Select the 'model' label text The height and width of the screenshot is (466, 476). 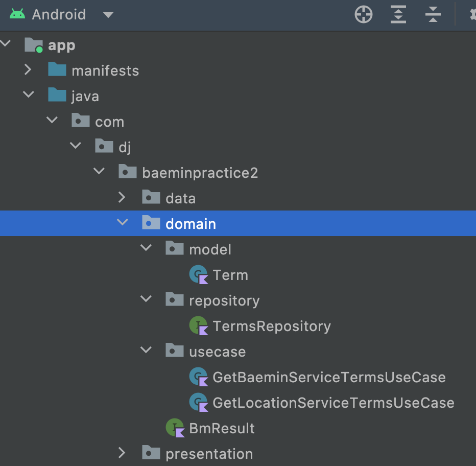[x=210, y=249]
